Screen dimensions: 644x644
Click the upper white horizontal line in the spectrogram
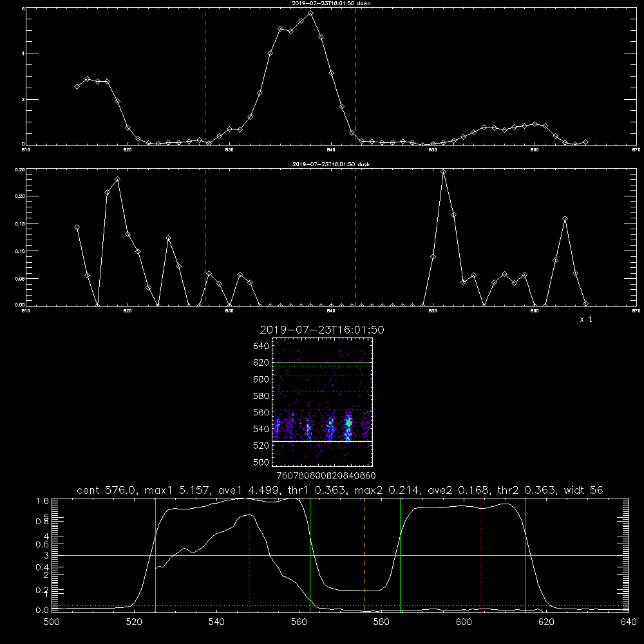click(x=322, y=363)
